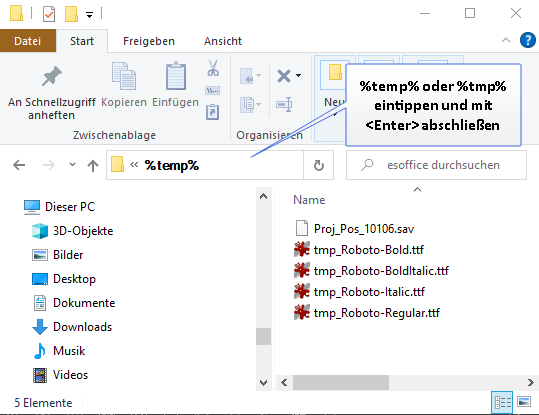
Task: Open the Freigeben ribbon tab
Action: [149, 41]
